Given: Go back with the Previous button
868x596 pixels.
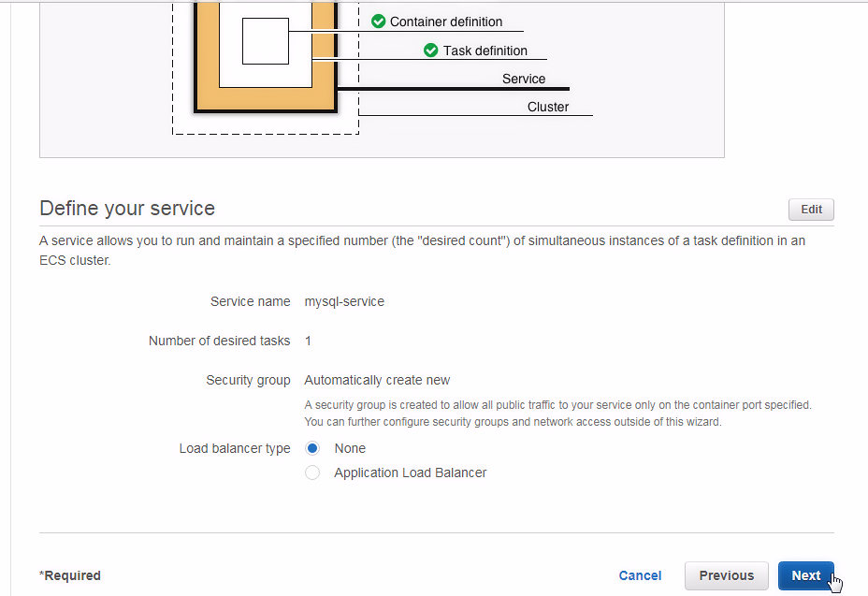Looking at the screenshot, I should (x=726, y=575).
